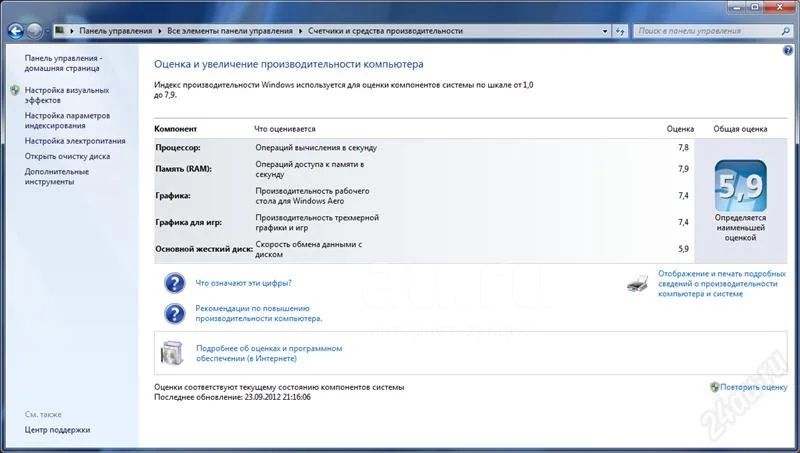
Task: Click the 'Память (RAM):' row label
Action: pos(183,169)
